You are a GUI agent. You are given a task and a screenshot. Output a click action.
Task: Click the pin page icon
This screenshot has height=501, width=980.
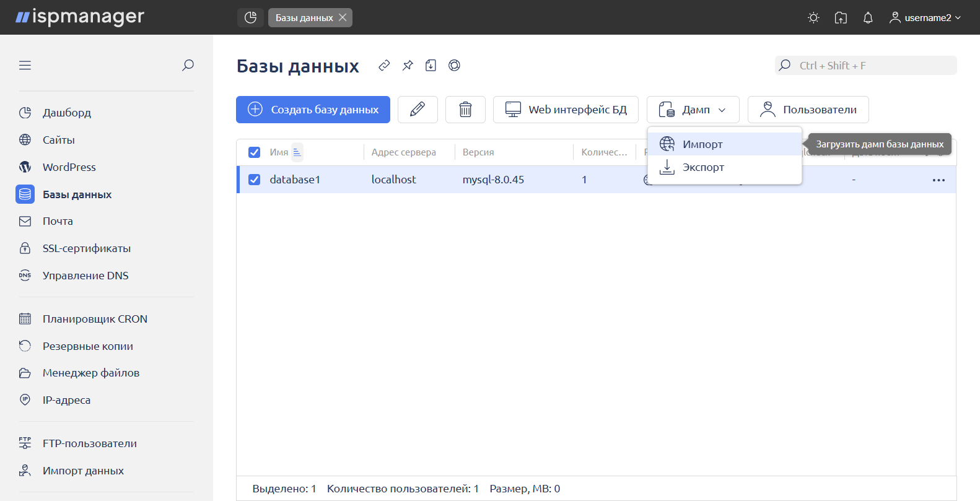(408, 66)
